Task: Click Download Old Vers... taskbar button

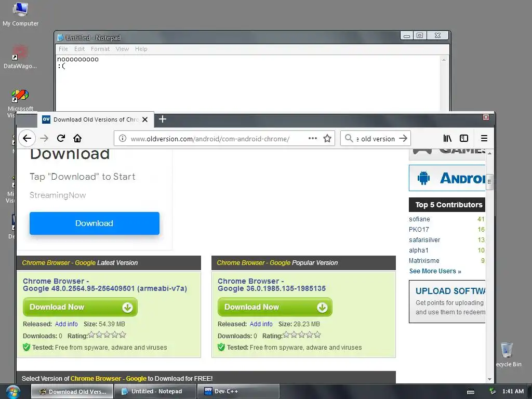Action: click(72, 391)
